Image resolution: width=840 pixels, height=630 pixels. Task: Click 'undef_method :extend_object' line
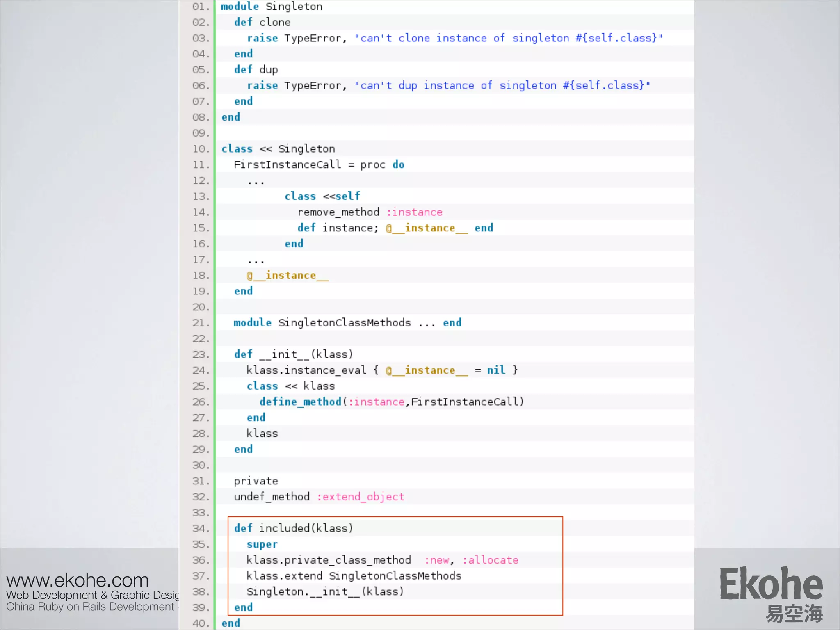pyautogui.click(x=319, y=497)
